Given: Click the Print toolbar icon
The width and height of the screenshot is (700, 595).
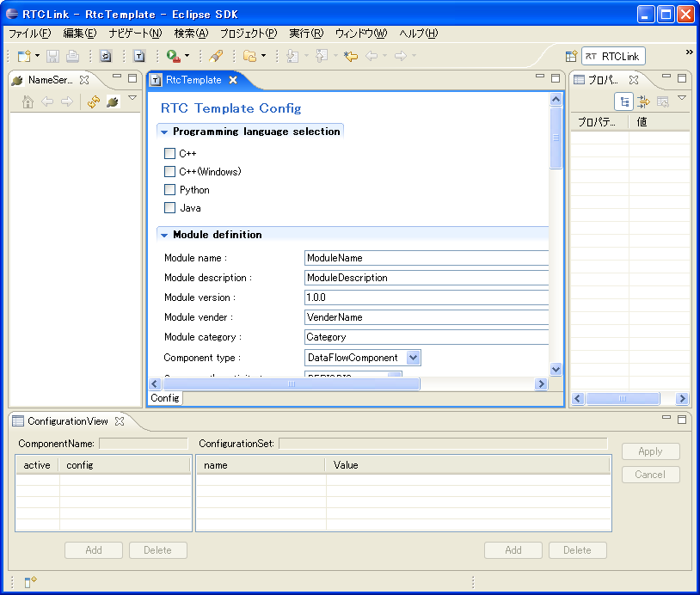Looking at the screenshot, I should tap(72, 56).
